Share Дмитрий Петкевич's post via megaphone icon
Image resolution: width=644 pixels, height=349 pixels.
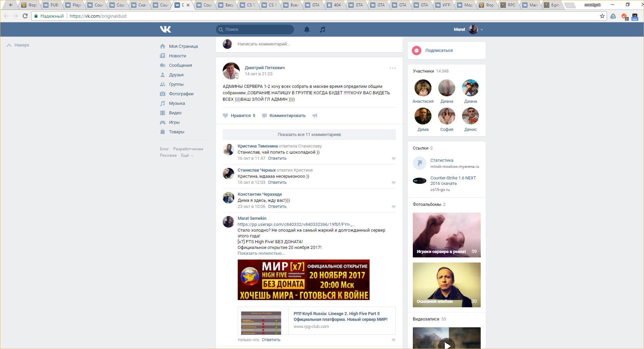click(x=315, y=116)
